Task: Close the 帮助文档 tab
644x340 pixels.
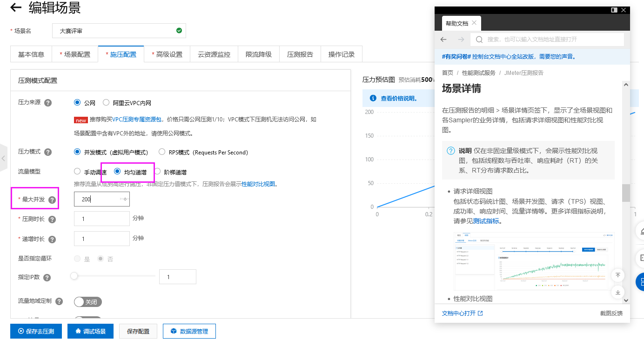Action: pyautogui.click(x=474, y=23)
